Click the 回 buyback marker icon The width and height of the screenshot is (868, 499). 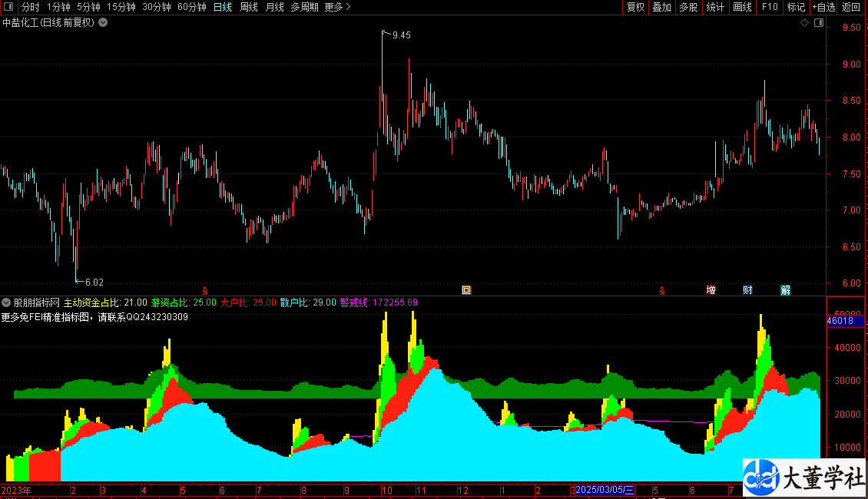tap(465, 290)
